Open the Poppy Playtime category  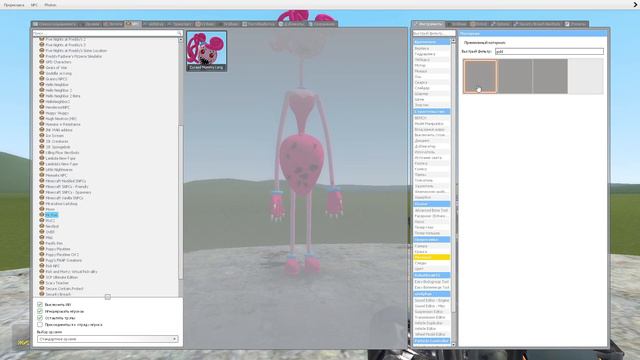tap(58, 249)
